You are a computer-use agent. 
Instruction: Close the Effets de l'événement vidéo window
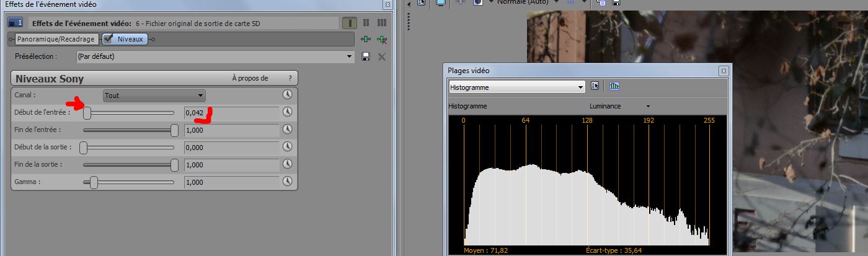tap(387, 4)
